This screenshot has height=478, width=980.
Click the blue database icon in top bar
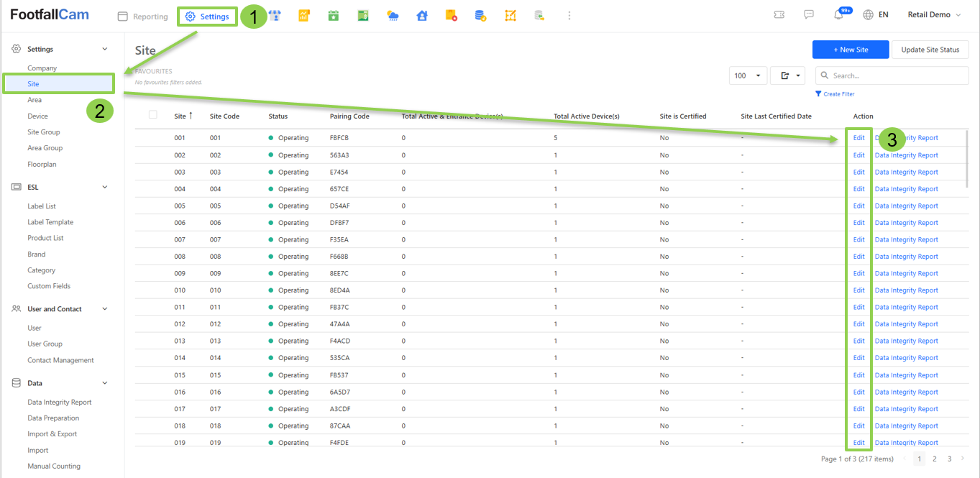pyautogui.click(x=480, y=15)
